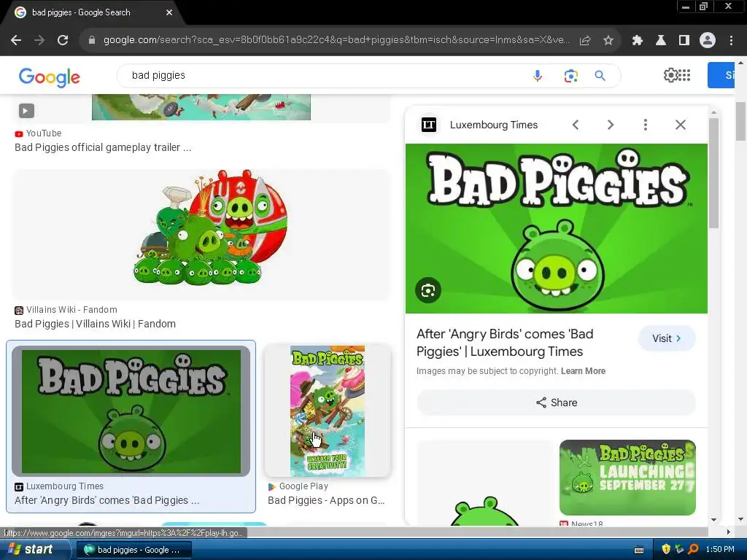This screenshot has height=560, width=747.
Task: Open related image Launching September 27
Action: coord(627,477)
